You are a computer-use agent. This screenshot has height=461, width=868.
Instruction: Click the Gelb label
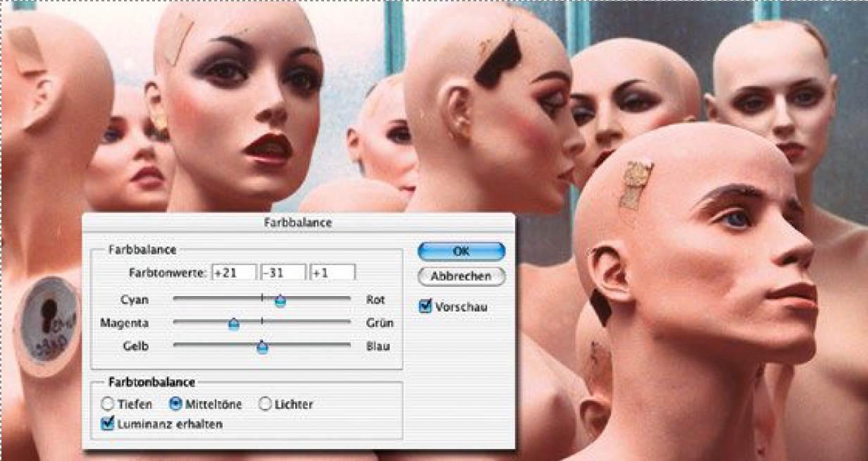136,346
